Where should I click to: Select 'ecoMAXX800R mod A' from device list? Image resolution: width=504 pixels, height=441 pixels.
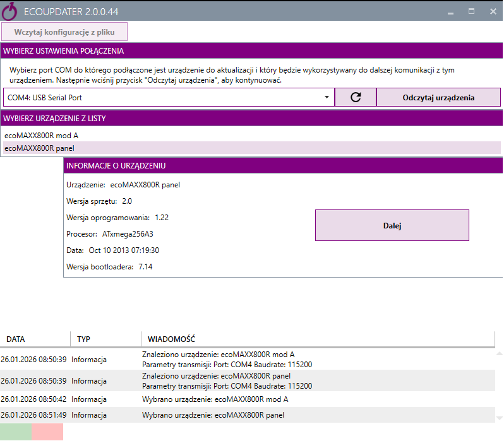click(x=251, y=136)
